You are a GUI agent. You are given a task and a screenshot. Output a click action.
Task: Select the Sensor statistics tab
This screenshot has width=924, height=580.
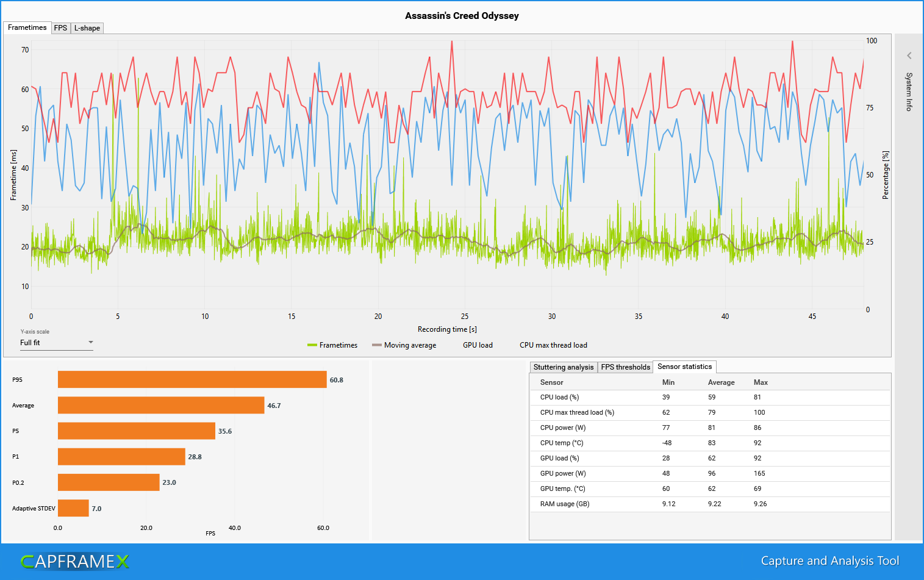pos(684,367)
